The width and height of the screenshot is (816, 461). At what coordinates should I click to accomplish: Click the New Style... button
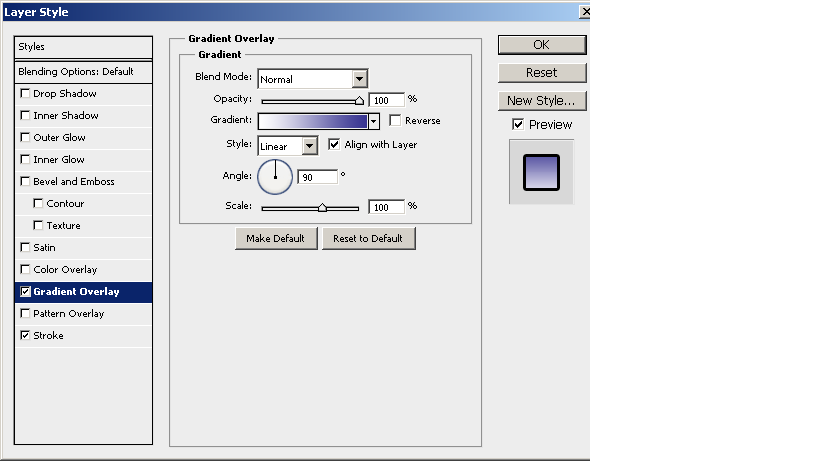coord(541,101)
